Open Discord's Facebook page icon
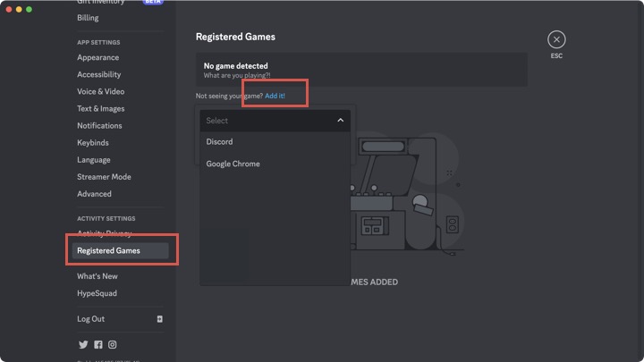Viewport: 644px width, 362px height. 98,345
